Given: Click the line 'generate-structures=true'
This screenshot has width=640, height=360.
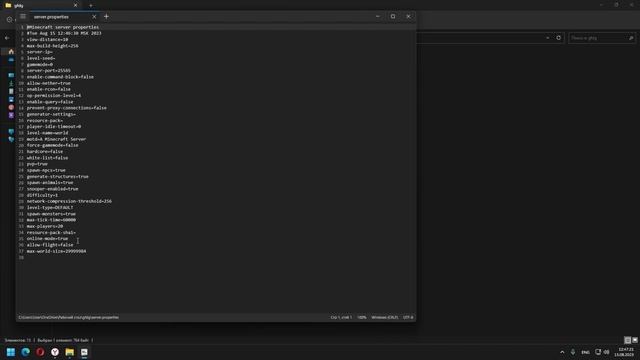Looking at the screenshot, I should click(58, 176).
